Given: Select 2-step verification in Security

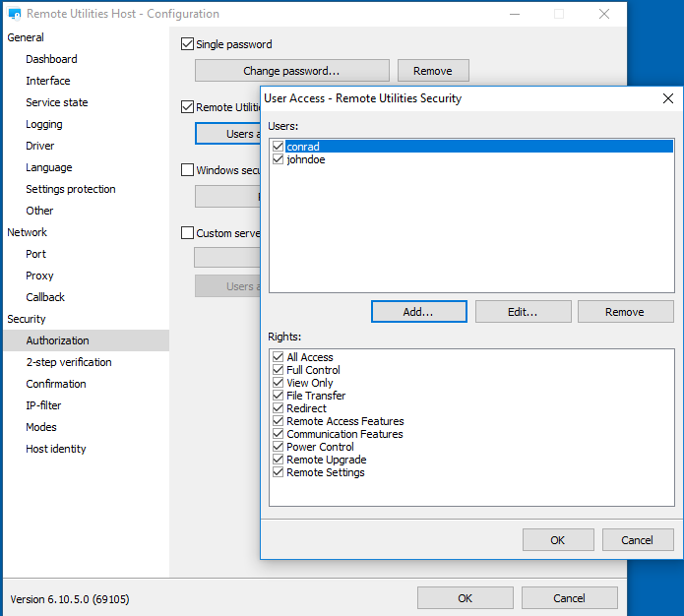Looking at the screenshot, I should [x=69, y=362].
